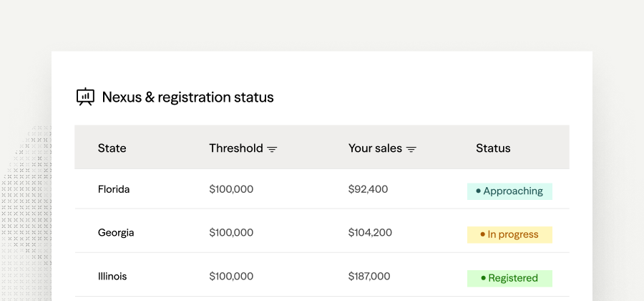Click Georgia's $104,200 sales value
The height and width of the screenshot is (301, 644).
370,233
